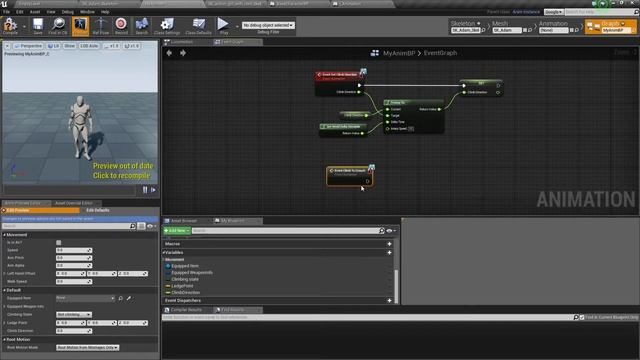Click the magnifier icon in the details search
The height and width of the screenshot is (360, 640).
pyautogui.click(x=133, y=226)
